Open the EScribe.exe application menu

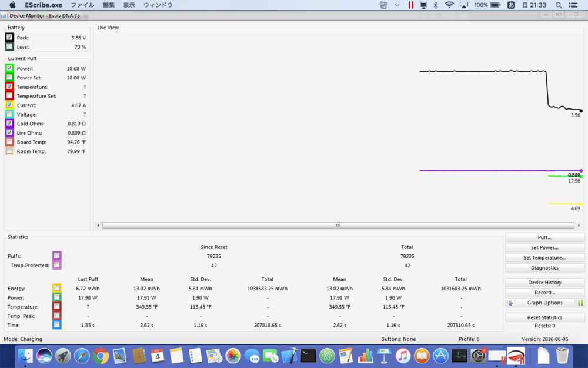(x=44, y=5)
